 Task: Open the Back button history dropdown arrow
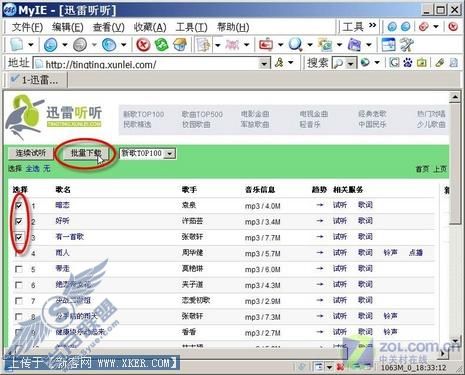65,45
